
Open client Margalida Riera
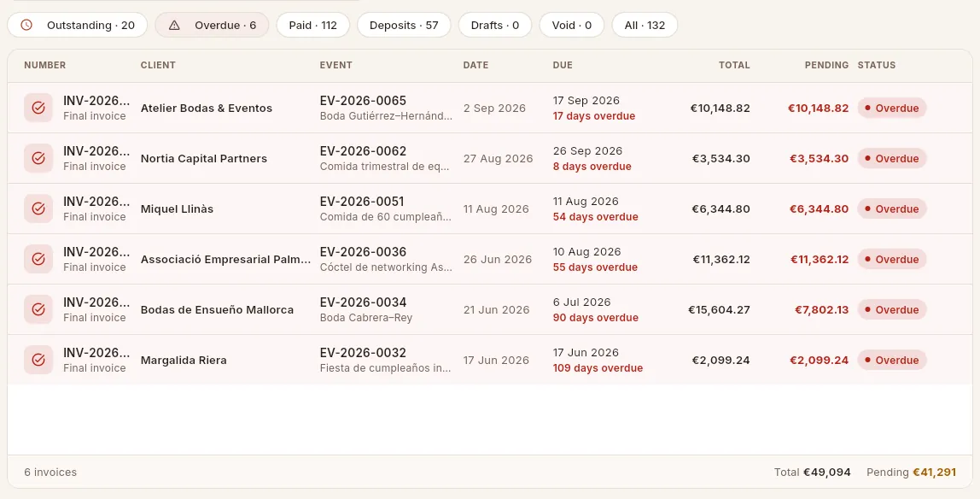184,361
